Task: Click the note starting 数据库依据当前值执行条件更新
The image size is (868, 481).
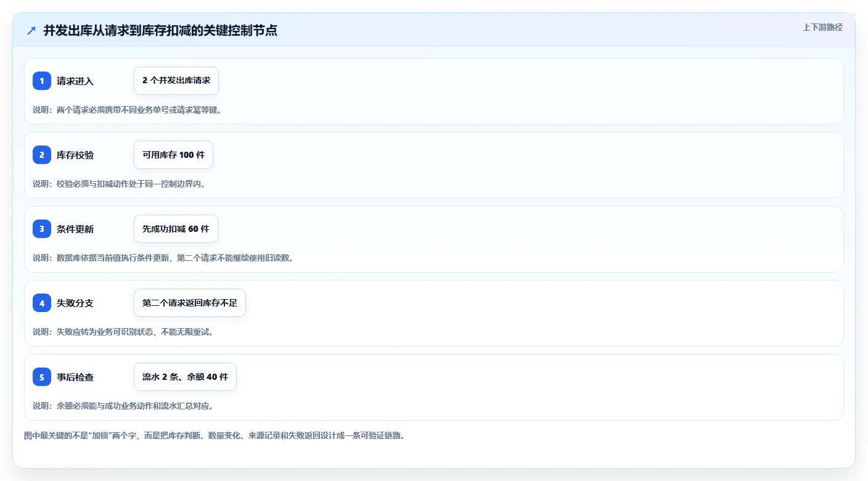Action: point(163,258)
